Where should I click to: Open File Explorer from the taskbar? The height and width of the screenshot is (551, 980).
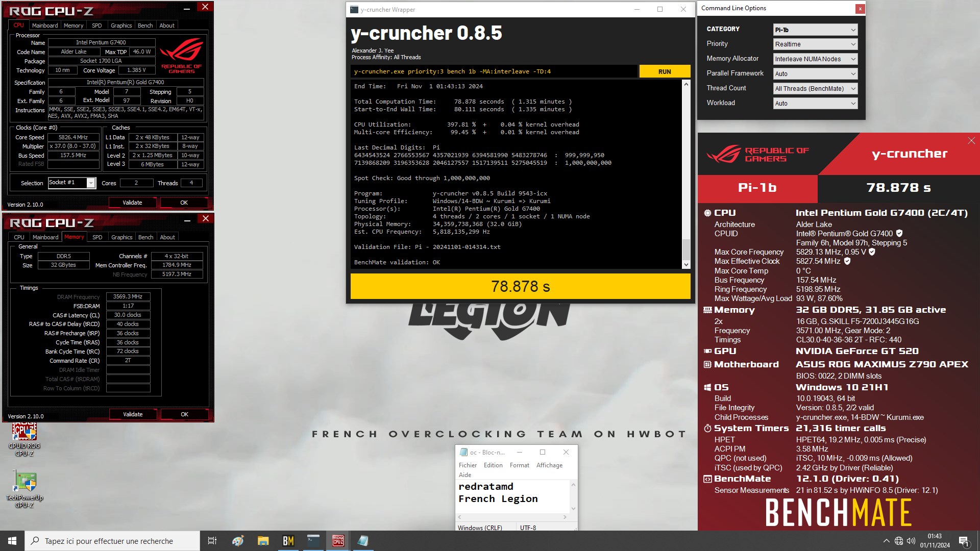coord(263,541)
